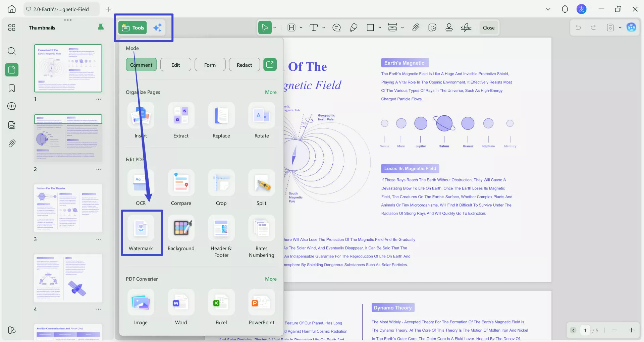Viewport: 644px width, 342px height.
Task: Select the highlighter pen tool
Action: (x=354, y=28)
